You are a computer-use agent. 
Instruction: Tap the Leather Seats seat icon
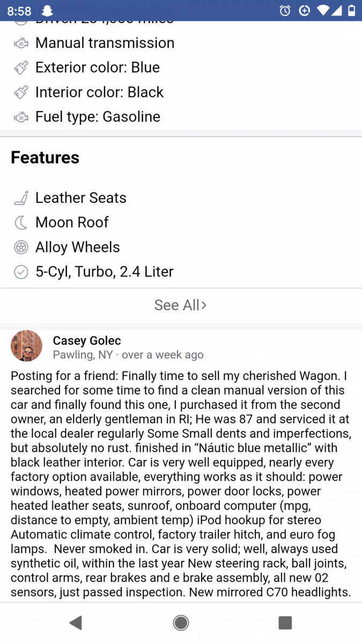[x=21, y=198]
